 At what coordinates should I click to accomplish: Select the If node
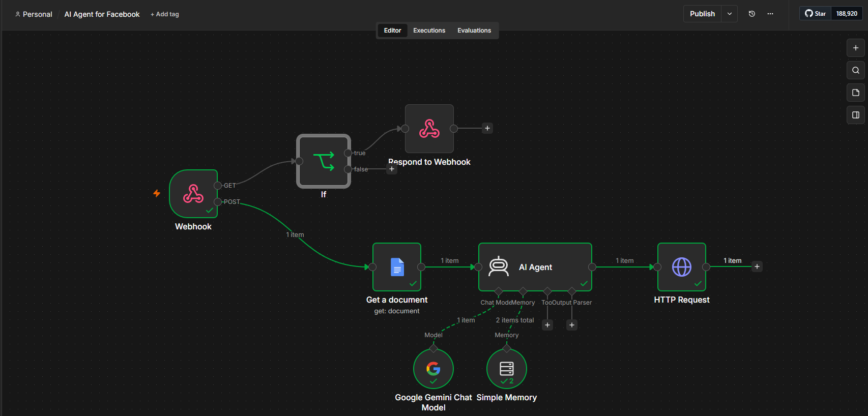324,161
